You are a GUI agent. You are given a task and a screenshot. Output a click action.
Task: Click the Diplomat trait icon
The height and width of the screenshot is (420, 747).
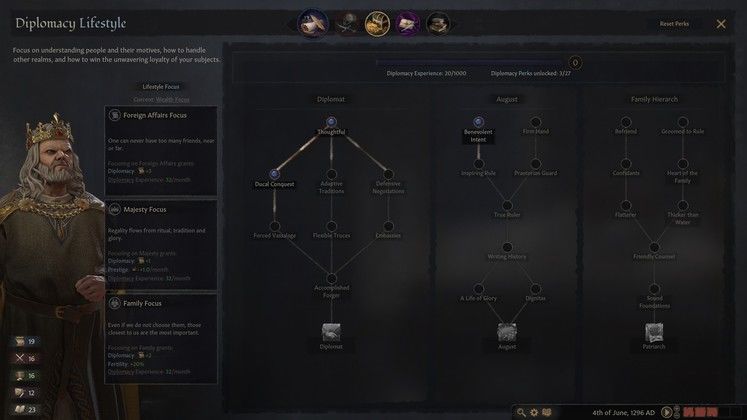(331, 332)
